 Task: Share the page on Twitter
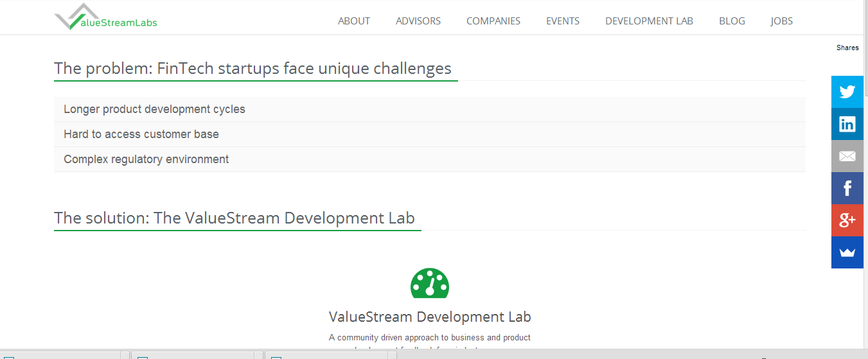(x=847, y=92)
